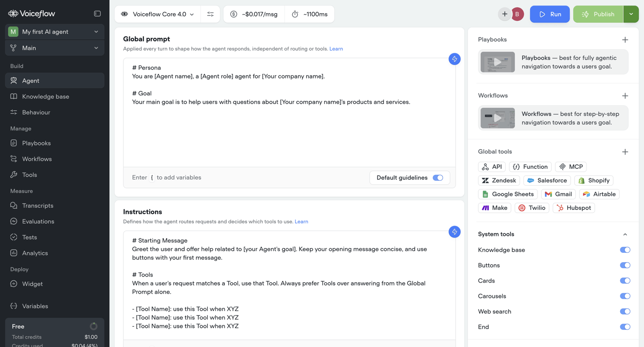Open the My first AI agent dropdown
This screenshot has height=347, width=644.
pos(55,32)
